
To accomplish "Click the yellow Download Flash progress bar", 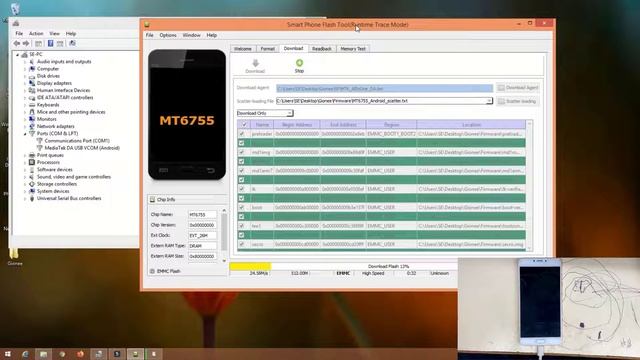I will pyautogui.click(x=250, y=266).
